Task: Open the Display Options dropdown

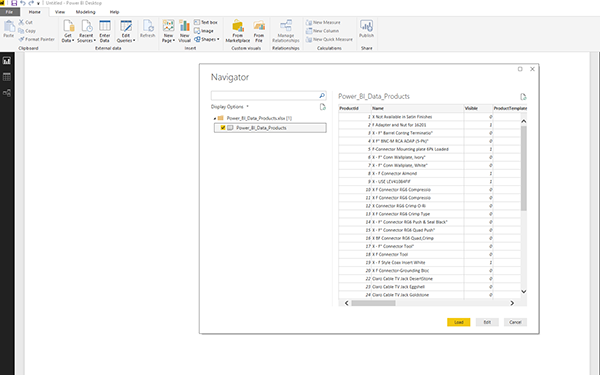Action: 230,107
